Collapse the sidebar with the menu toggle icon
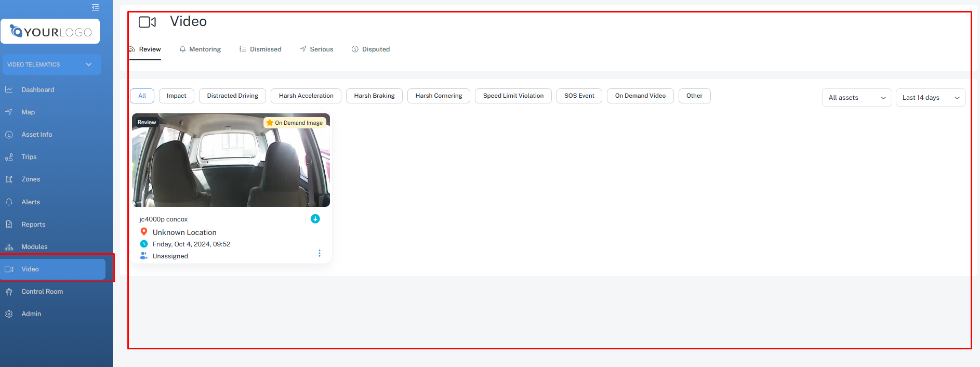This screenshot has height=367, width=980. click(x=95, y=7)
